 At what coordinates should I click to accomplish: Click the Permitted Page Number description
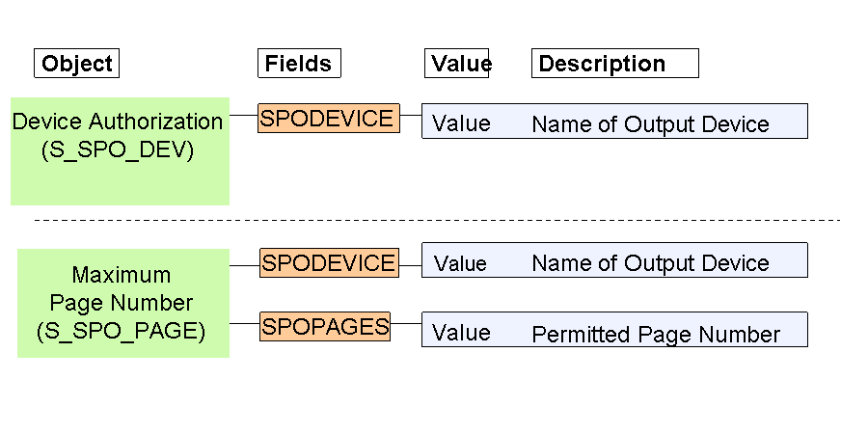[656, 335]
